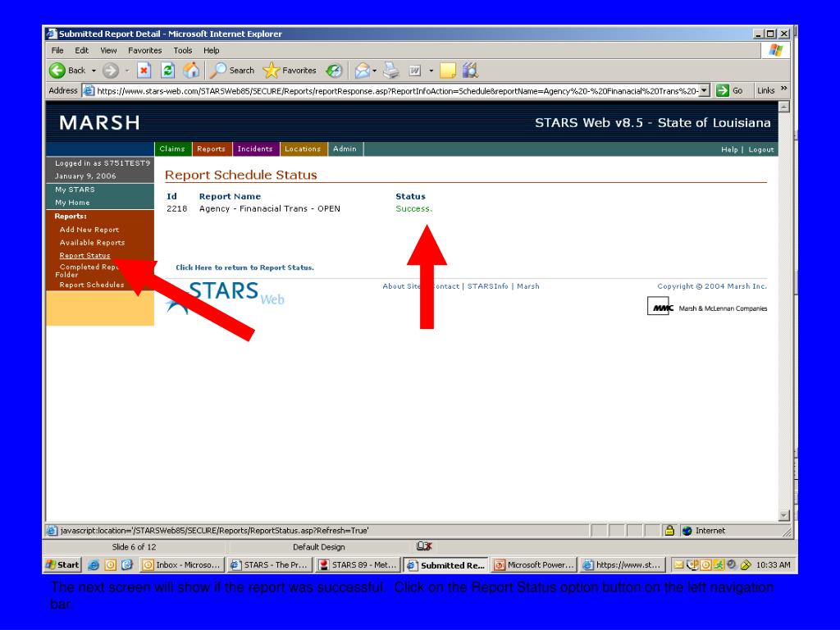
Task: Expand the Links toolbar chevron
Action: pos(784,89)
